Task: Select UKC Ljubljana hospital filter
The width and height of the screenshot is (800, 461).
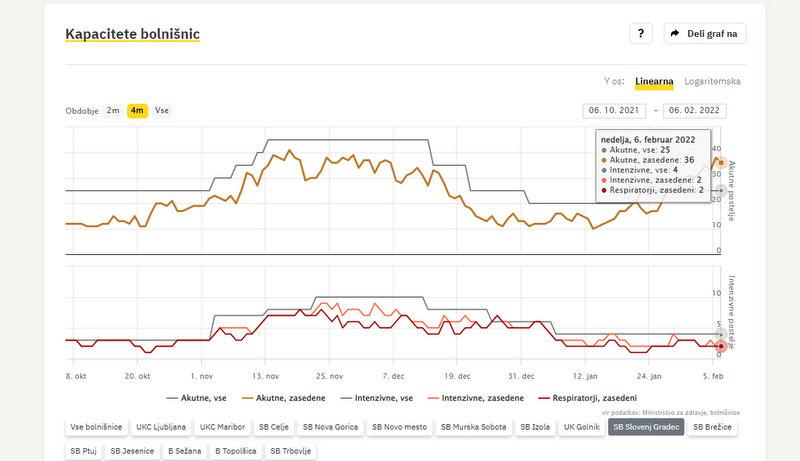Action: click(x=161, y=427)
